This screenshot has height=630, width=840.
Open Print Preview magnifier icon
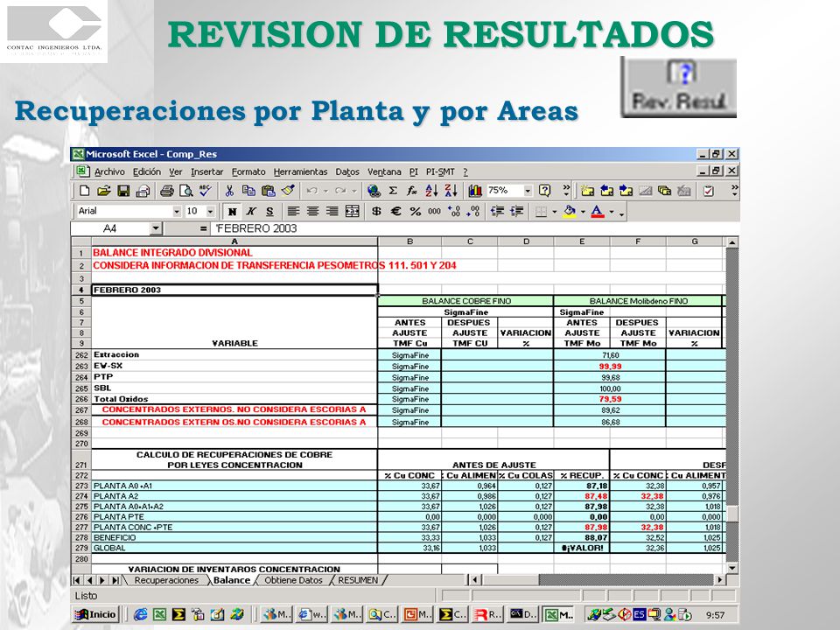tap(185, 191)
